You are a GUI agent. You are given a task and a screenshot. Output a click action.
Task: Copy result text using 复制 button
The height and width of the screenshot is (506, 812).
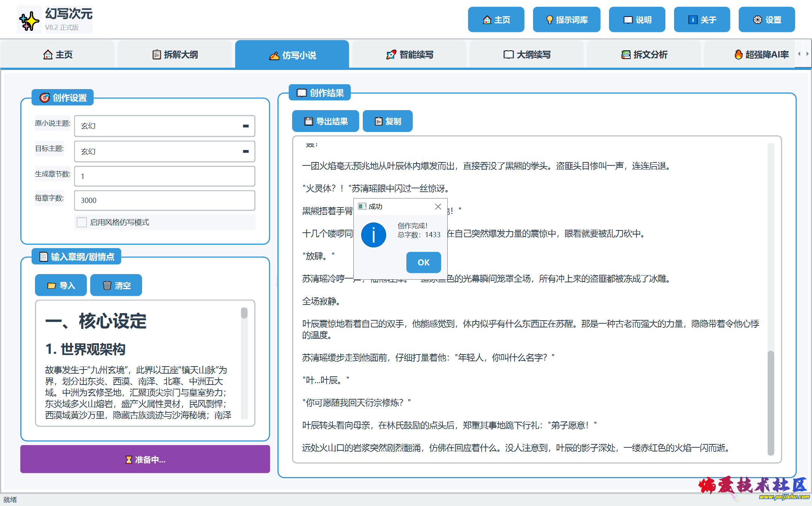[x=387, y=121]
